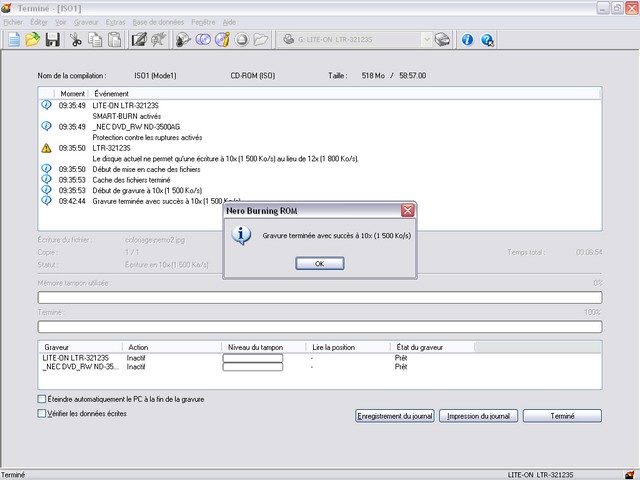
Task: Click the choose recorder drive icon
Action: (443, 40)
